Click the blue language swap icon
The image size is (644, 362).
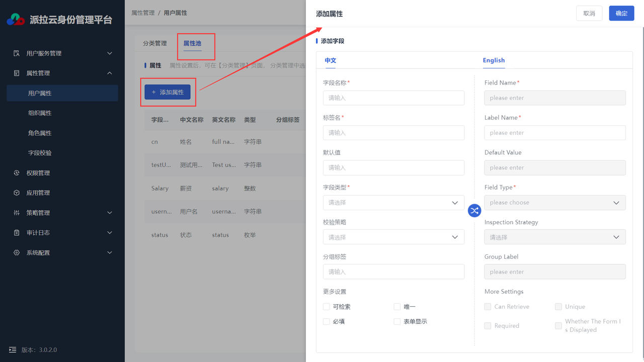tap(474, 211)
